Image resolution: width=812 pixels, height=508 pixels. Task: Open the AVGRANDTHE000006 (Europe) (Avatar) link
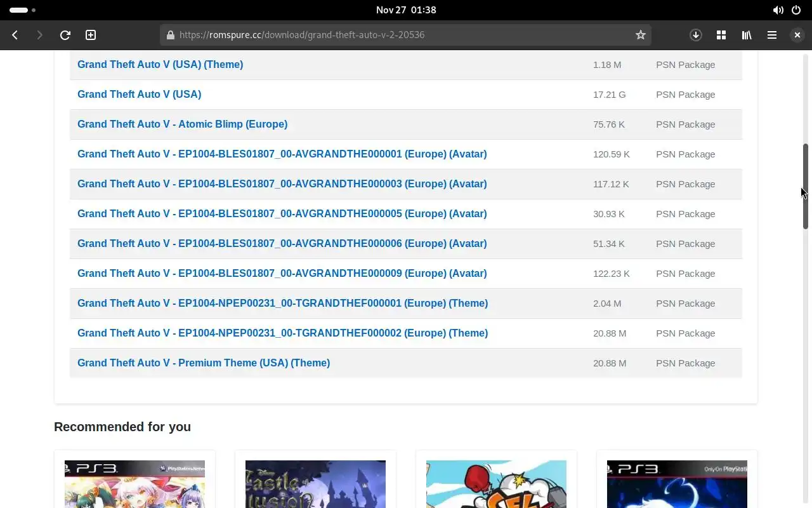point(282,243)
